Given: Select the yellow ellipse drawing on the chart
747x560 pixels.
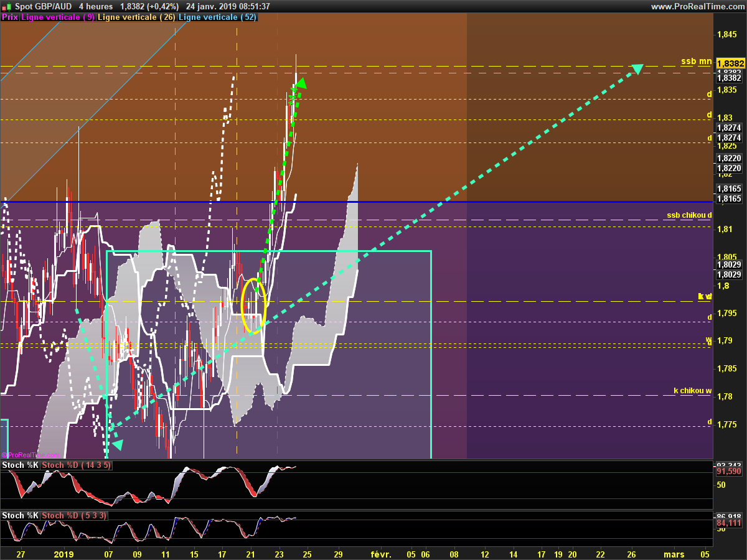Looking at the screenshot, I should pos(254,303).
